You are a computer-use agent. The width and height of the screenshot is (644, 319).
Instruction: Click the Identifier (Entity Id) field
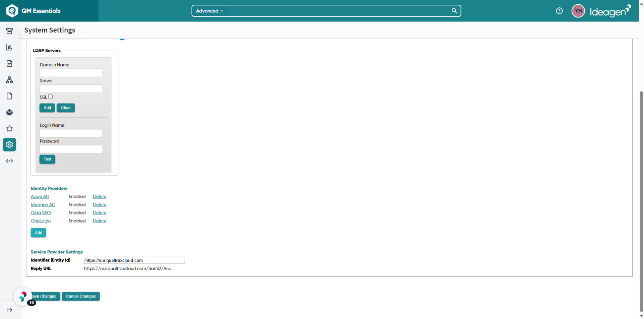point(134,260)
